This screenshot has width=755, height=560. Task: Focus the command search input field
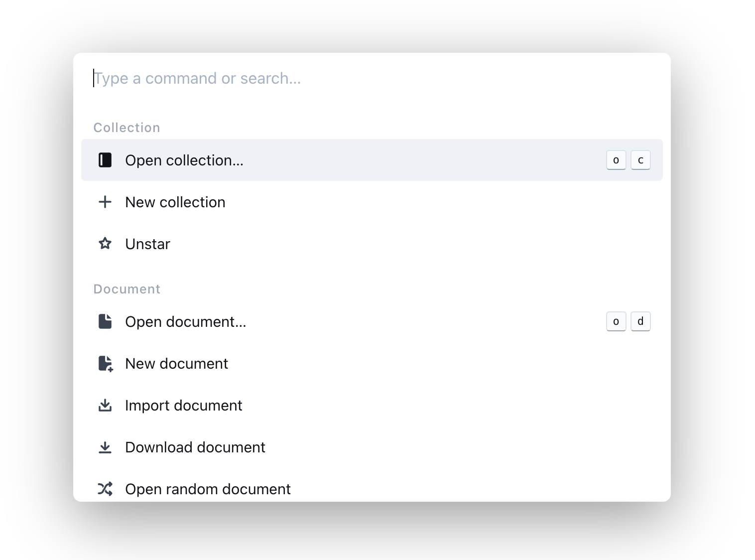pyautogui.click(x=372, y=78)
